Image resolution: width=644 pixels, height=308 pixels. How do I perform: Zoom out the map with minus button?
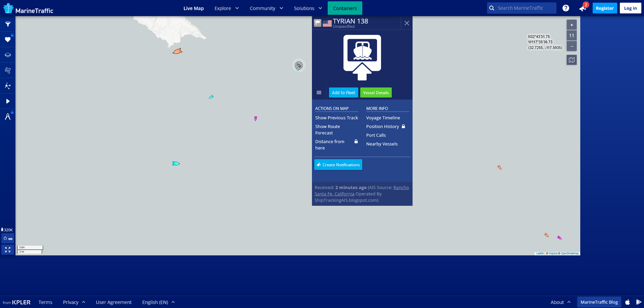click(572, 46)
